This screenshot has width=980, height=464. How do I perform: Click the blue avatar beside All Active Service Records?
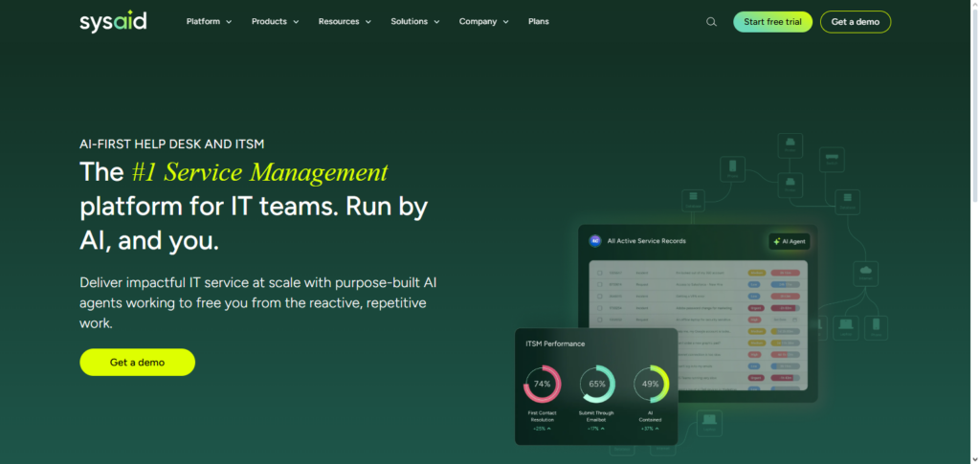tap(593, 241)
